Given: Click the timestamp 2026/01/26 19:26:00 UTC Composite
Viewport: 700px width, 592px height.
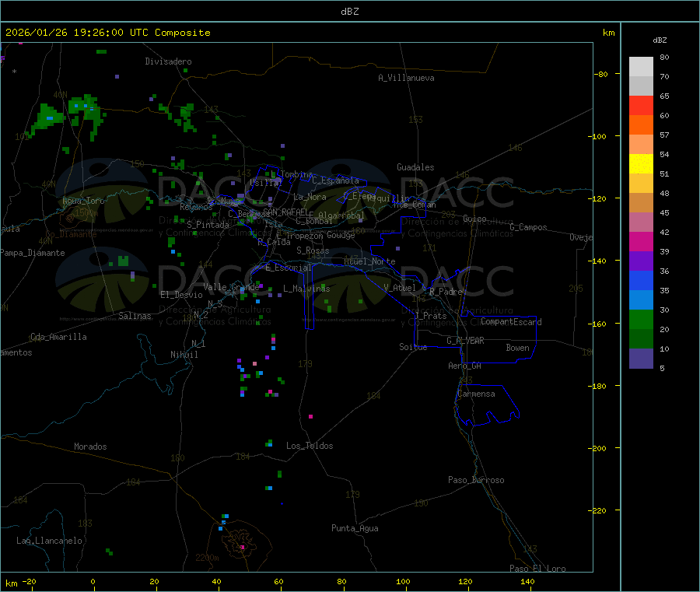Looking at the screenshot, I should [107, 33].
